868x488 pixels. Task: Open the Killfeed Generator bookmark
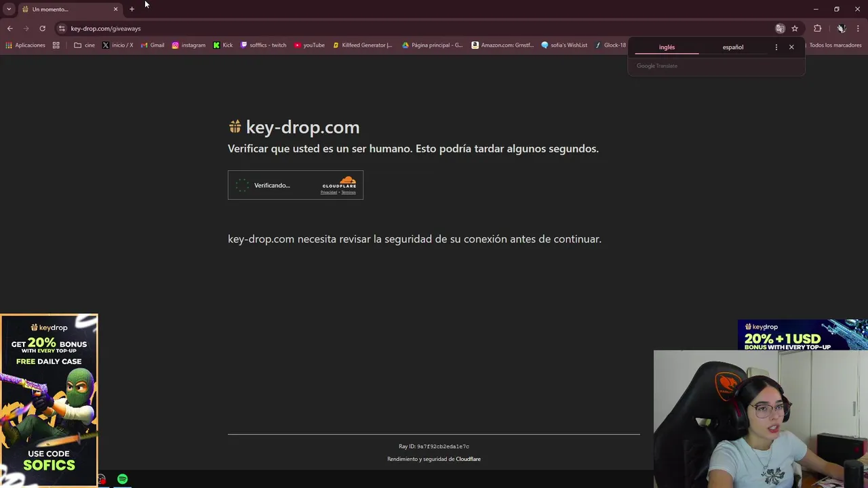click(362, 45)
